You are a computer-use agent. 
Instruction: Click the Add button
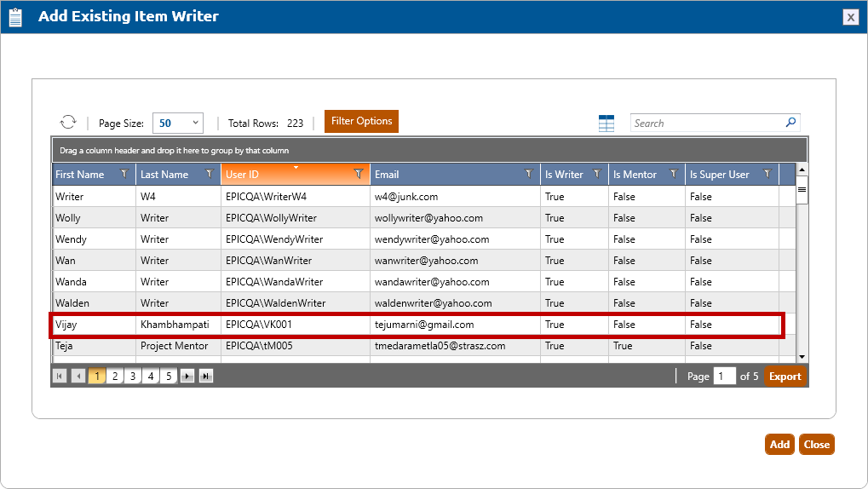(779, 444)
